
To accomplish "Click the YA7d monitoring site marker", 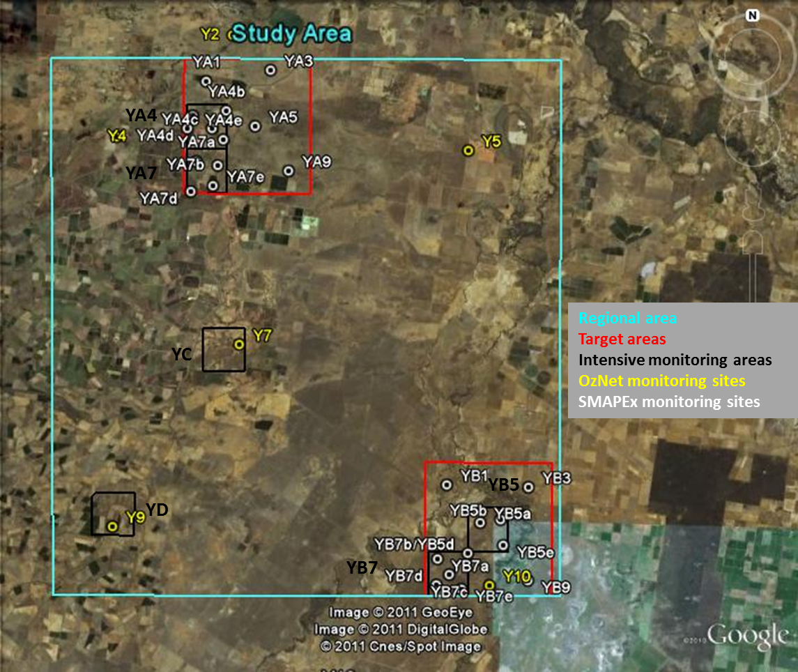I will [191, 191].
